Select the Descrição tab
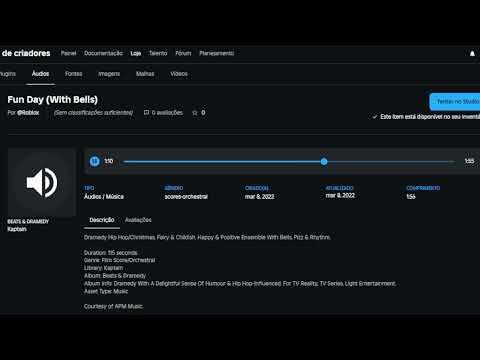This screenshot has width=480, height=360. [102, 220]
